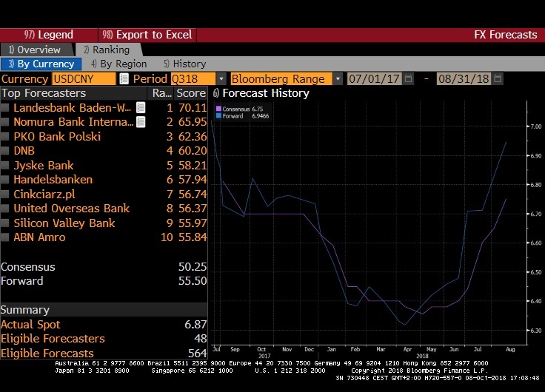Switch to the Overview tab
Viewport: 545px width, 392px height.
pyautogui.click(x=36, y=50)
